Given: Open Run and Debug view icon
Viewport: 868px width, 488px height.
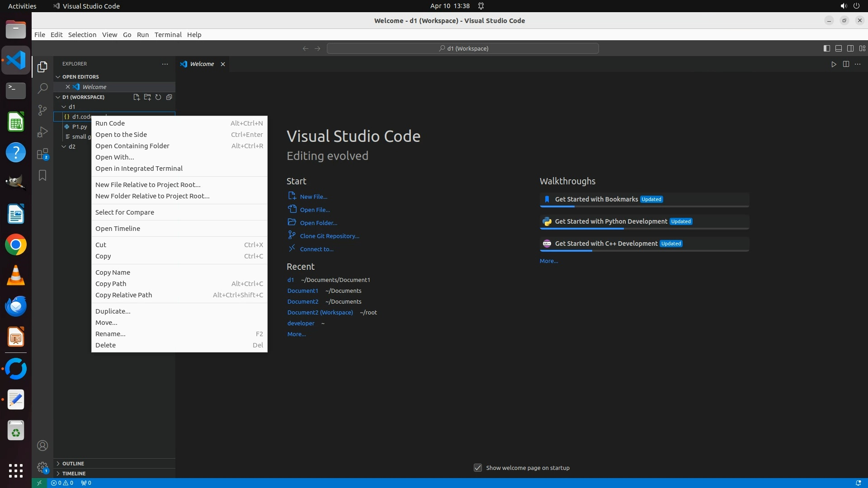Looking at the screenshot, I should pos(42,132).
